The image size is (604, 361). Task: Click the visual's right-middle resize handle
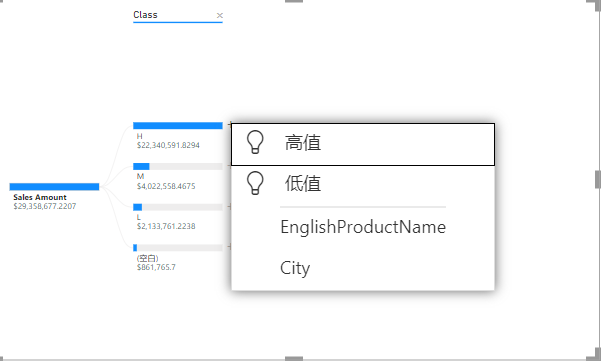(x=598, y=180)
